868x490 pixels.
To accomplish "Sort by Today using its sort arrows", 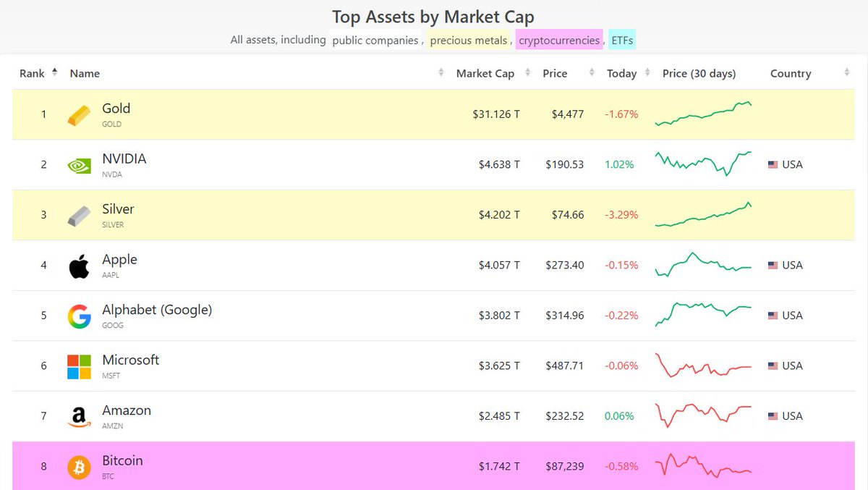I will [647, 72].
